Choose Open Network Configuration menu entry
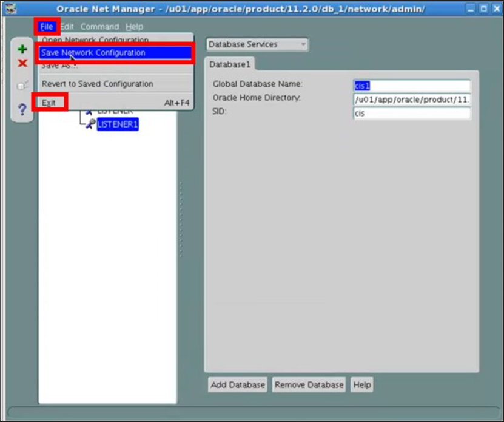504x422 pixels. [x=116, y=39]
